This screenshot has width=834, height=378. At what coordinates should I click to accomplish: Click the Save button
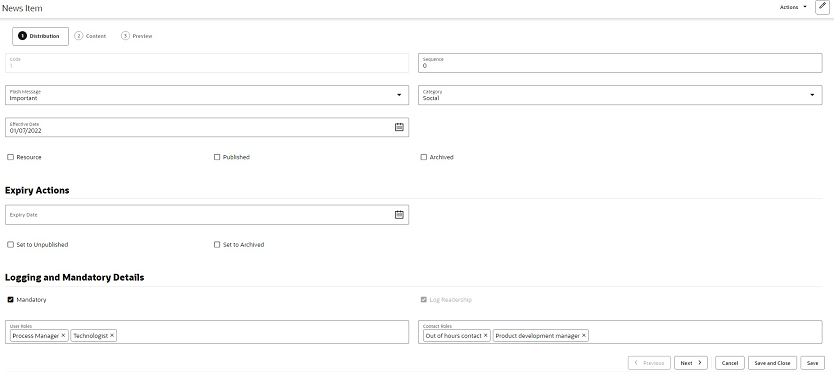[x=812, y=363]
